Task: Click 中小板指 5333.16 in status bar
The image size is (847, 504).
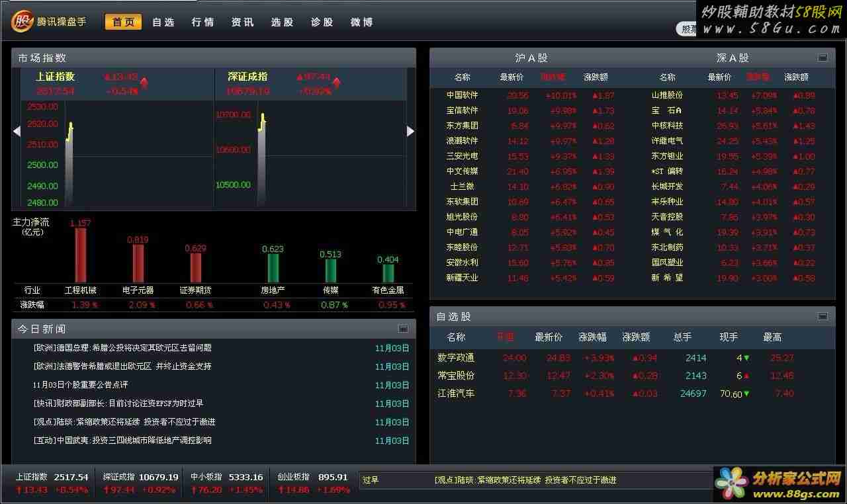Action: point(226,477)
